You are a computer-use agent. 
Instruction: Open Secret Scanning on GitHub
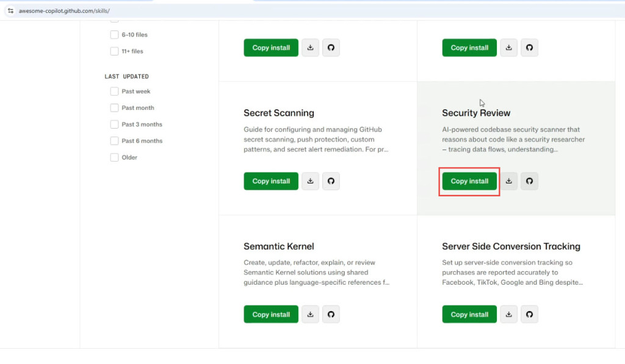pyautogui.click(x=331, y=181)
